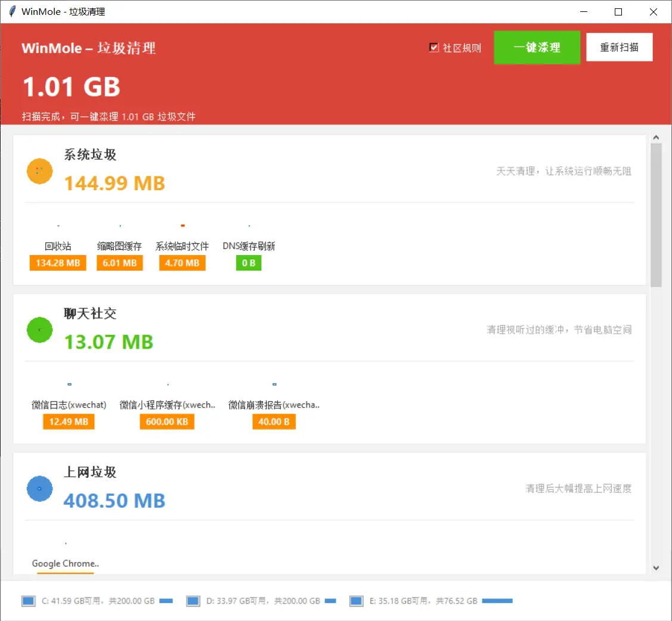Click the C: 41.59 GB free text

(98, 601)
